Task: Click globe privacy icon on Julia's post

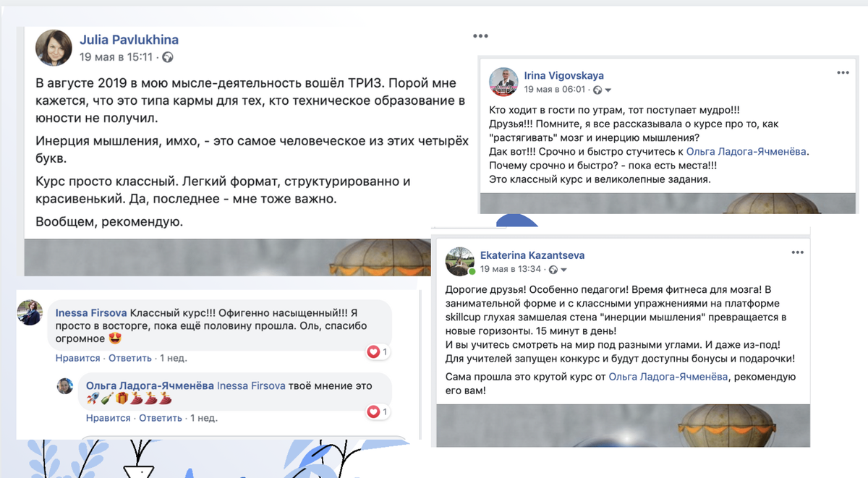Action: (167, 57)
